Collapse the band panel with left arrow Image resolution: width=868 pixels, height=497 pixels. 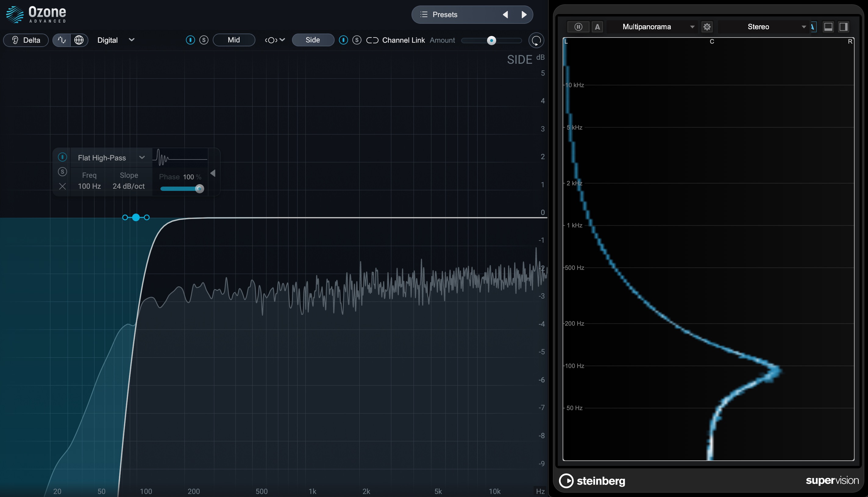click(213, 173)
